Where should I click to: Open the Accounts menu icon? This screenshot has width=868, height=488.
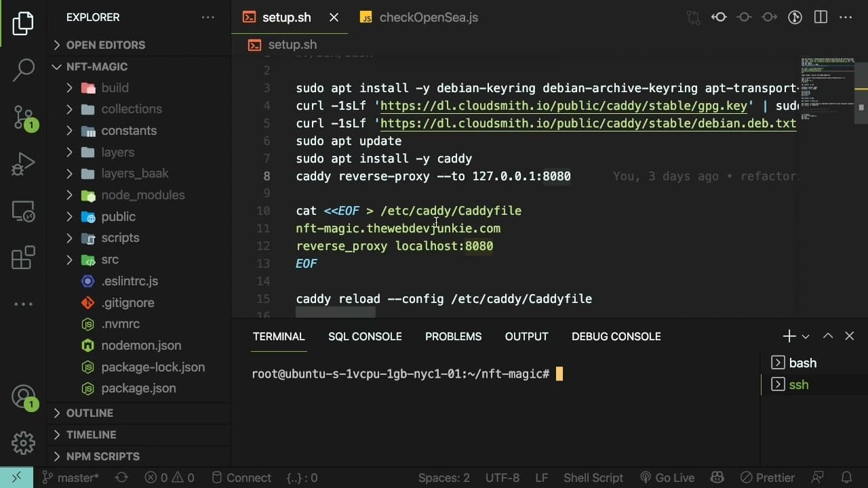click(x=24, y=398)
